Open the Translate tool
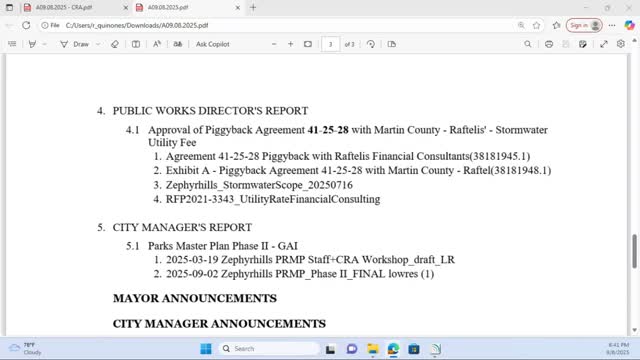 point(178,44)
